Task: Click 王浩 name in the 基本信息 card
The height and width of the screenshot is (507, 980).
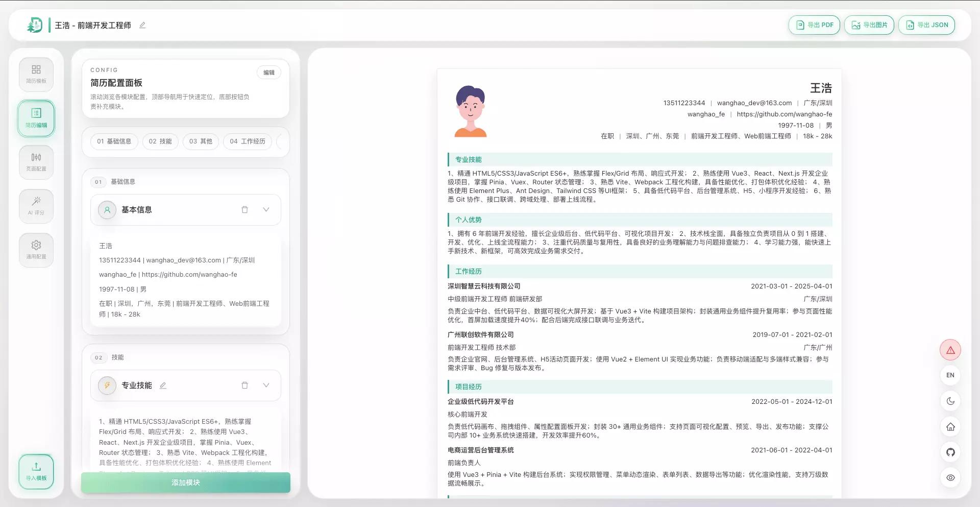Action: pos(106,246)
